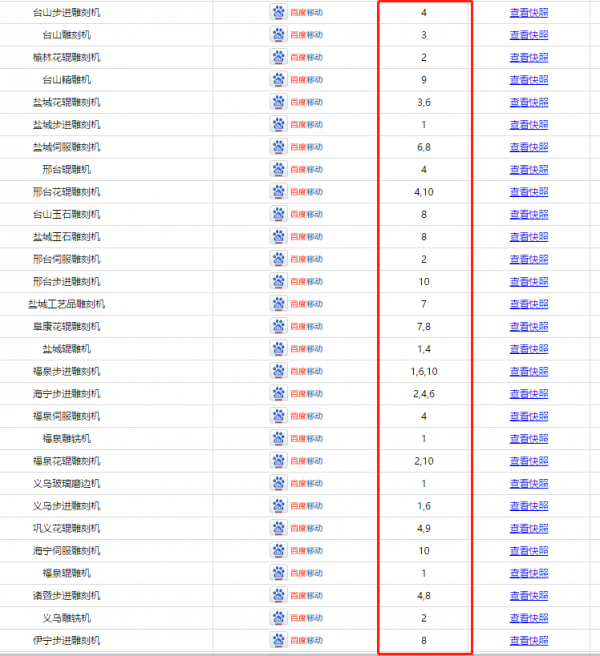Click the Baidu icon in the 邢台步进雕刻机 row
This screenshot has width=600, height=656.
pyautogui.click(x=278, y=282)
